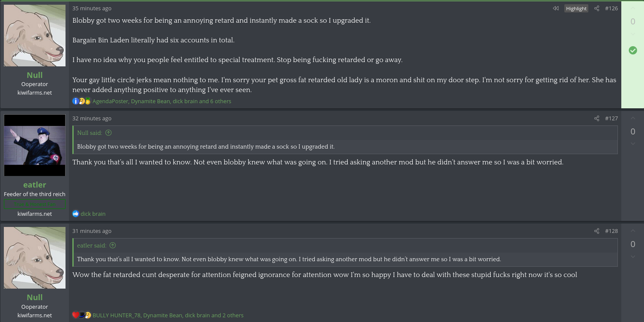644x322 pixels.
Task: Click the share icon on post #126
Action: 596,8
